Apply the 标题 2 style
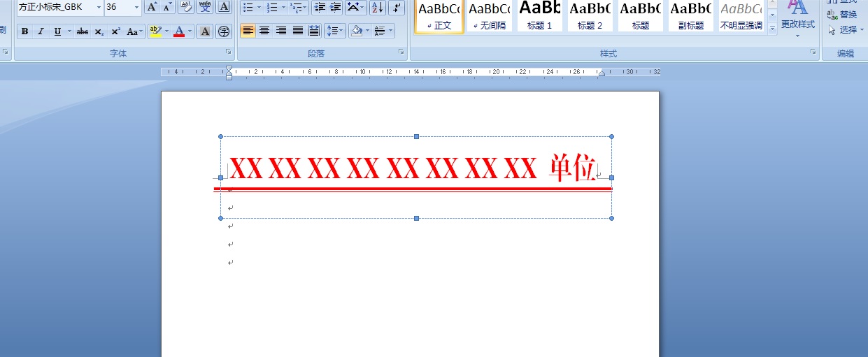This screenshot has height=357, width=868. [590, 16]
